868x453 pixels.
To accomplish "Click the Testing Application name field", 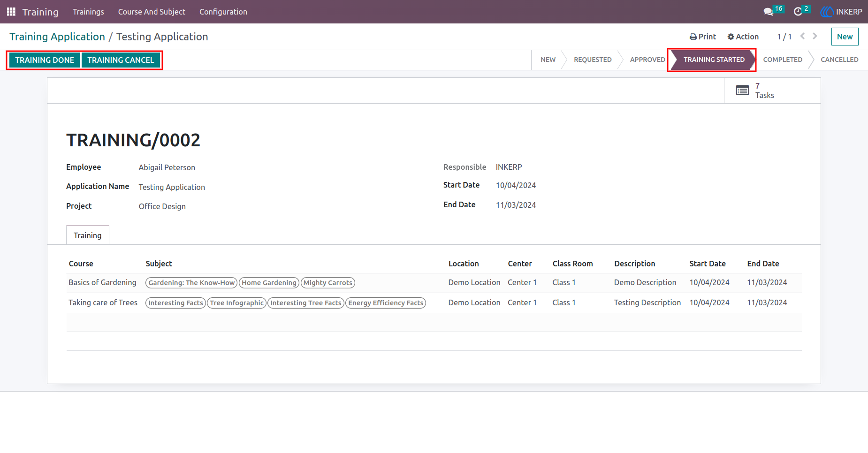I will pos(172,187).
